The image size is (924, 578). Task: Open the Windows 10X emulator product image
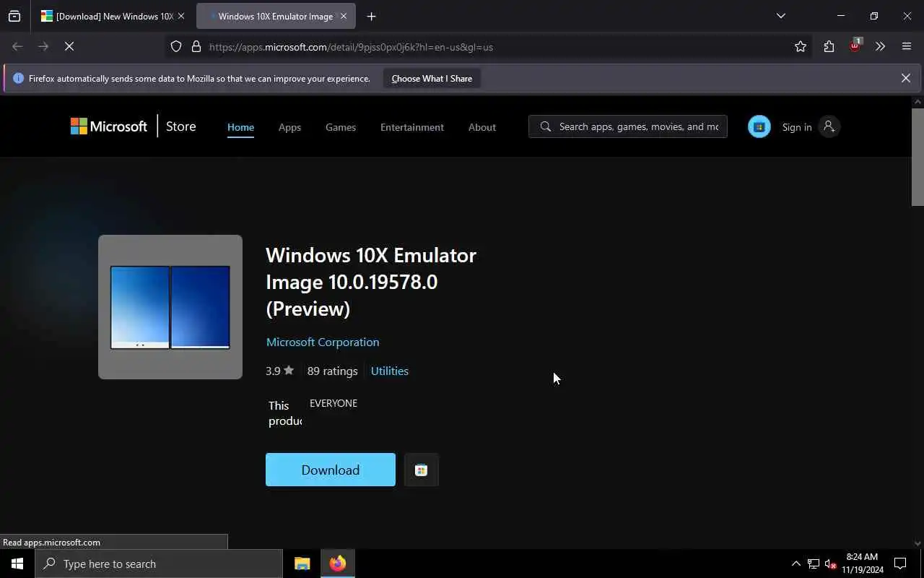tap(170, 307)
